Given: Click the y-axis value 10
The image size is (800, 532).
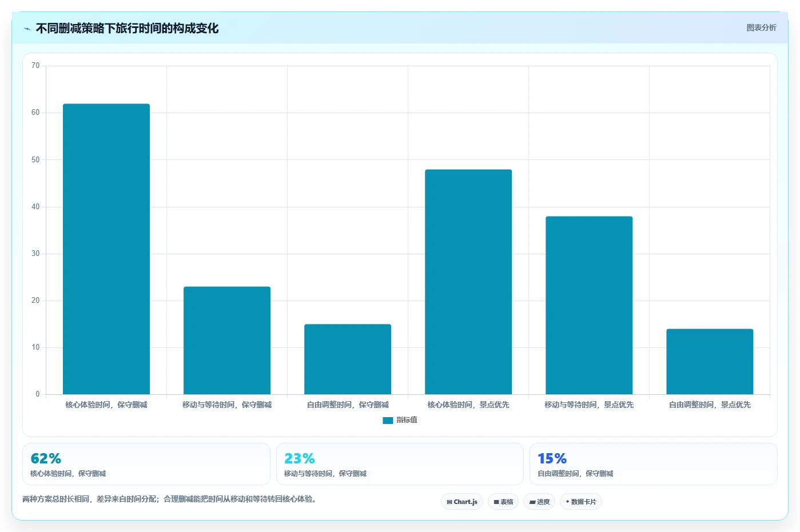Looking at the screenshot, I should (35, 347).
